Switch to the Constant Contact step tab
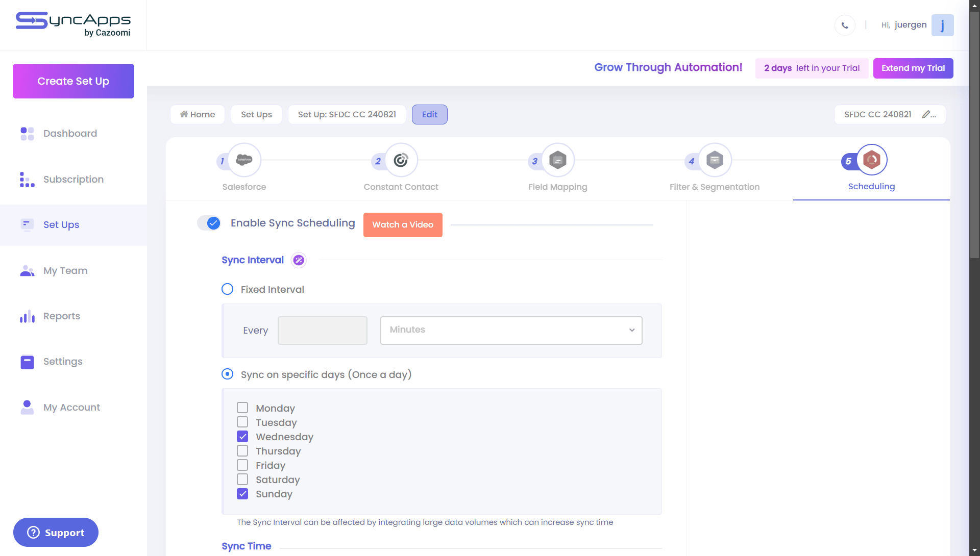The image size is (980, 556). (401, 169)
